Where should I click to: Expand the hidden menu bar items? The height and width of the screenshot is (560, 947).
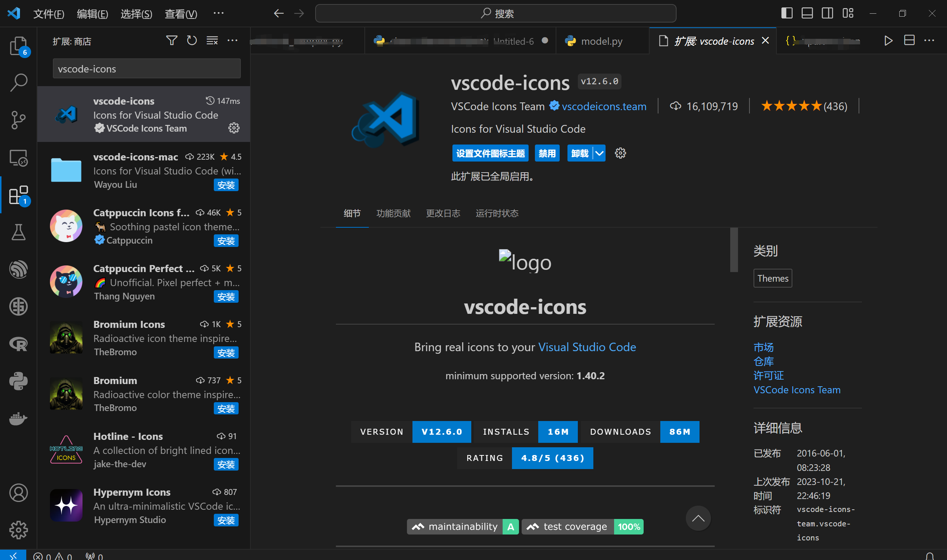219,13
